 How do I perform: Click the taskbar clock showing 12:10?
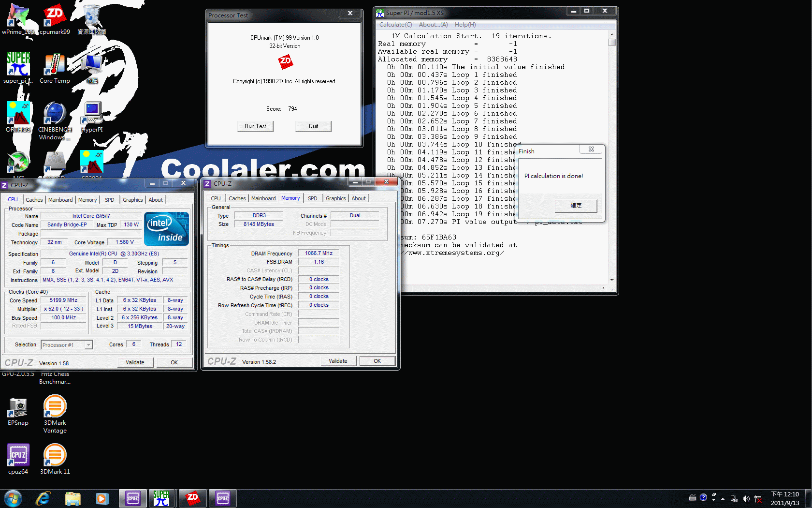pos(785,498)
